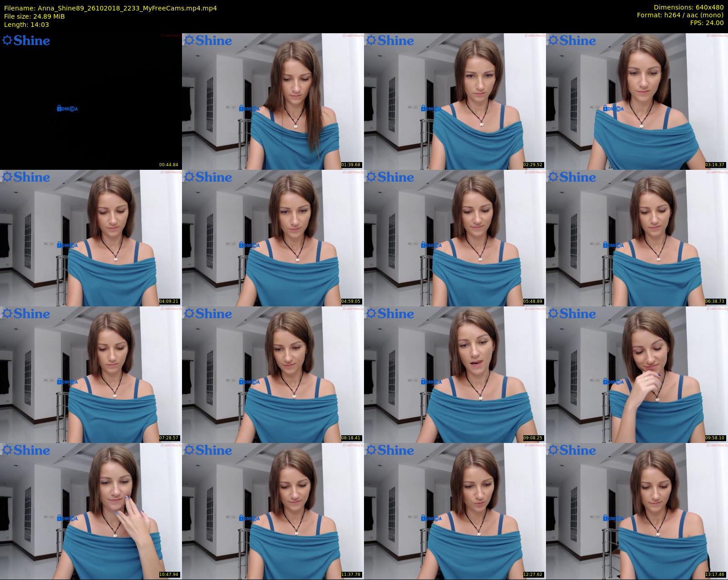Select the 'Dimensions: 640x480' text
This screenshot has width=728, height=580.
point(688,7)
